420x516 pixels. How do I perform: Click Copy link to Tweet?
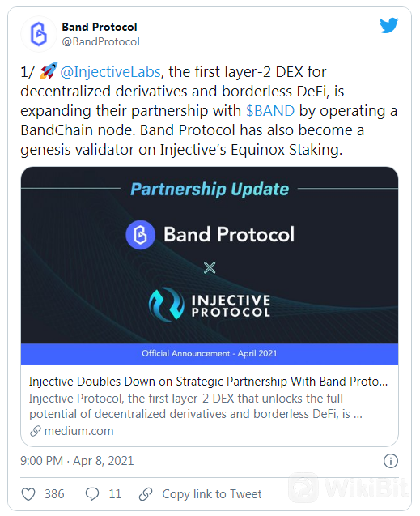212,494
